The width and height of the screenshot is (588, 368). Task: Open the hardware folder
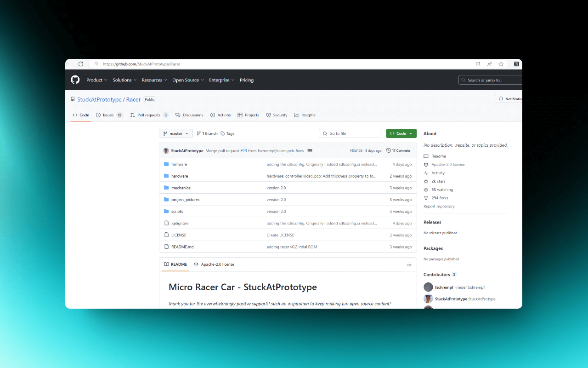coord(180,176)
